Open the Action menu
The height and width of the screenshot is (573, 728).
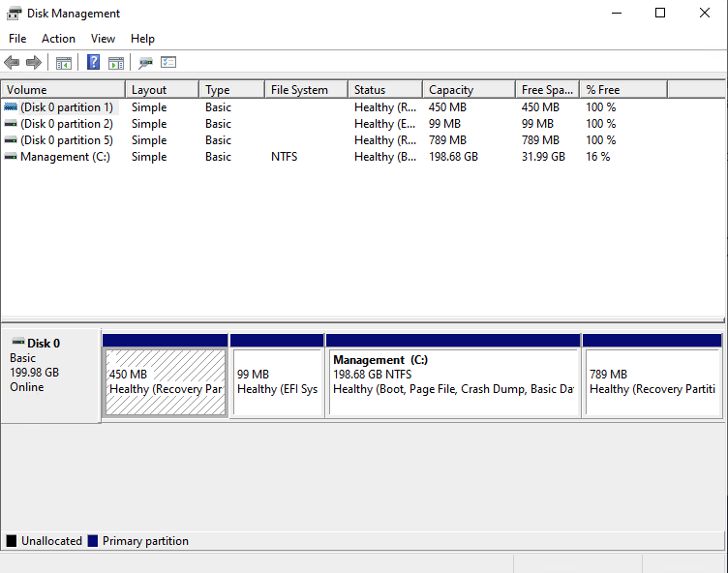click(58, 39)
